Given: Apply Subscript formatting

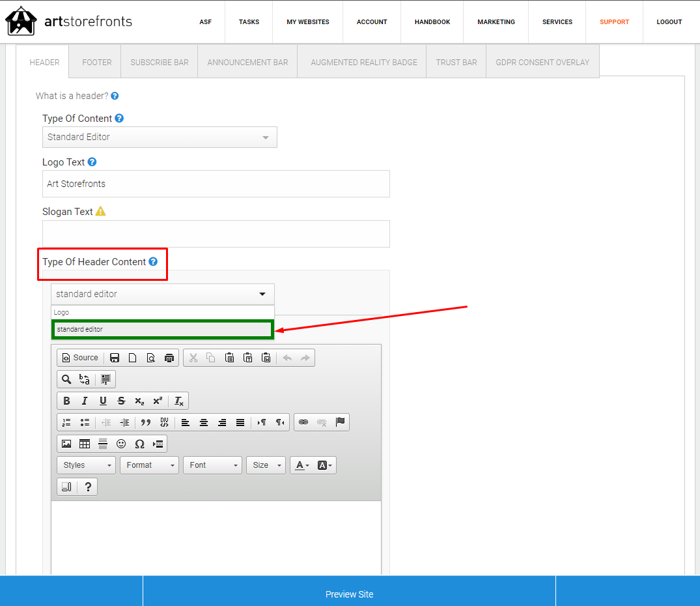Looking at the screenshot, I should tap(139, 401).
